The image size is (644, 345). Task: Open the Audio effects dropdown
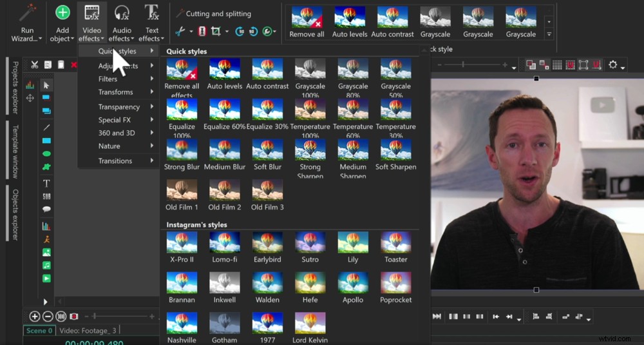122,23
